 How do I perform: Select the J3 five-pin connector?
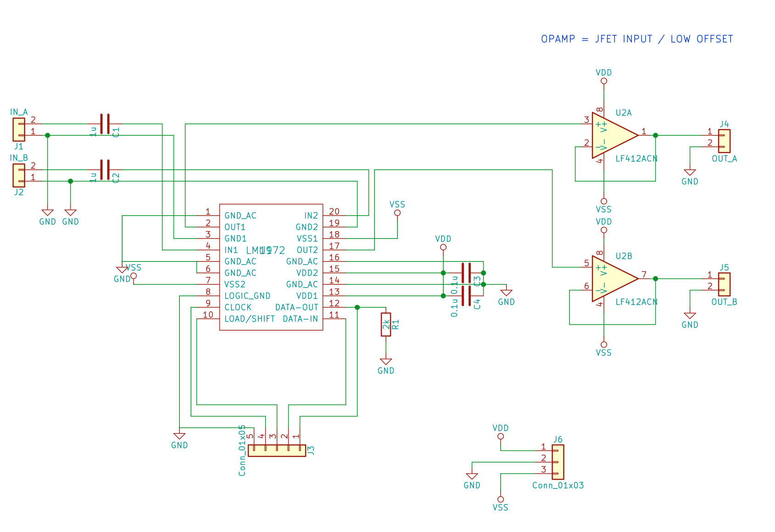(277, 450)
